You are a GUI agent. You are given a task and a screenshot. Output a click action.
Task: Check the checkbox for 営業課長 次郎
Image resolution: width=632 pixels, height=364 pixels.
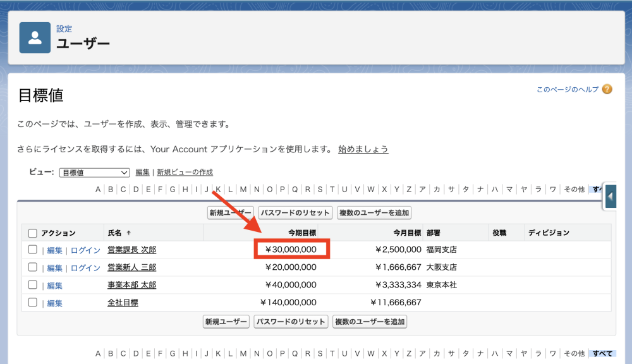(x=33, y=250)
